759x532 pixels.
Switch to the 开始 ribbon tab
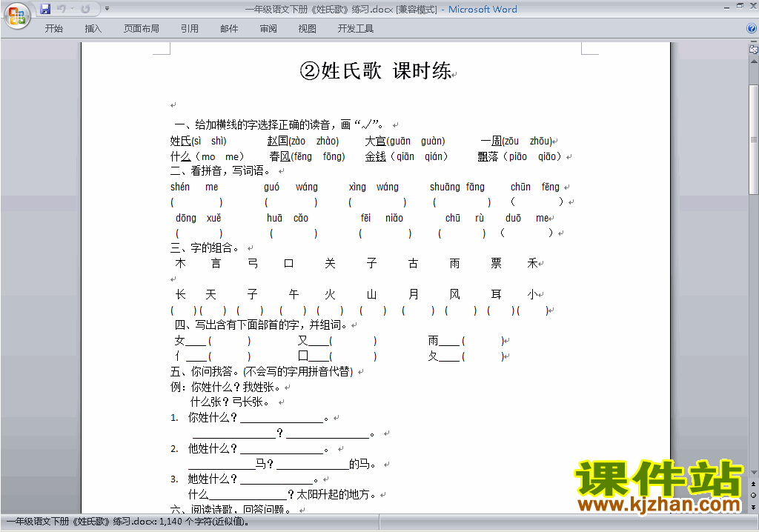(x=53, y=29)
